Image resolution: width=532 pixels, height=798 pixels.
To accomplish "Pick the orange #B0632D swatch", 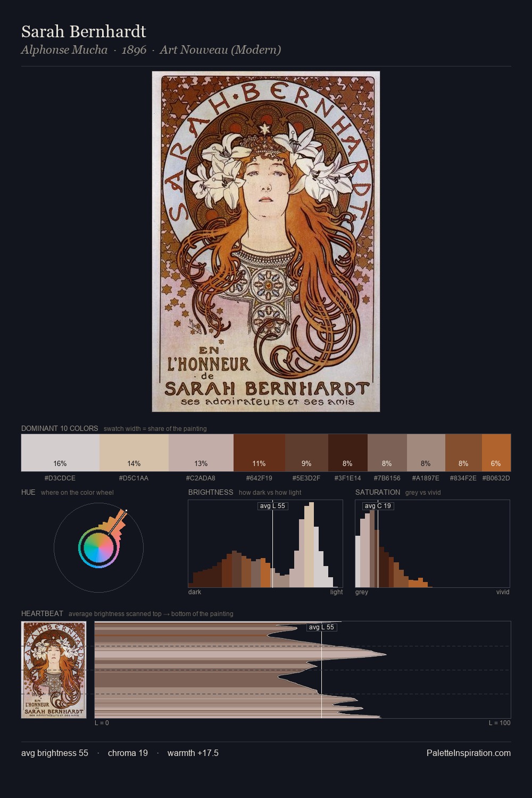I will [x=496, y=453].
